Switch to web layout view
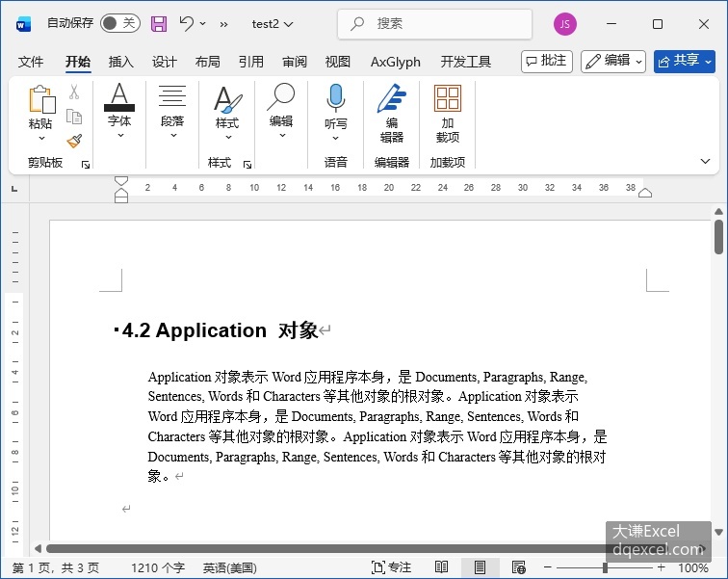 coord(519,567)
